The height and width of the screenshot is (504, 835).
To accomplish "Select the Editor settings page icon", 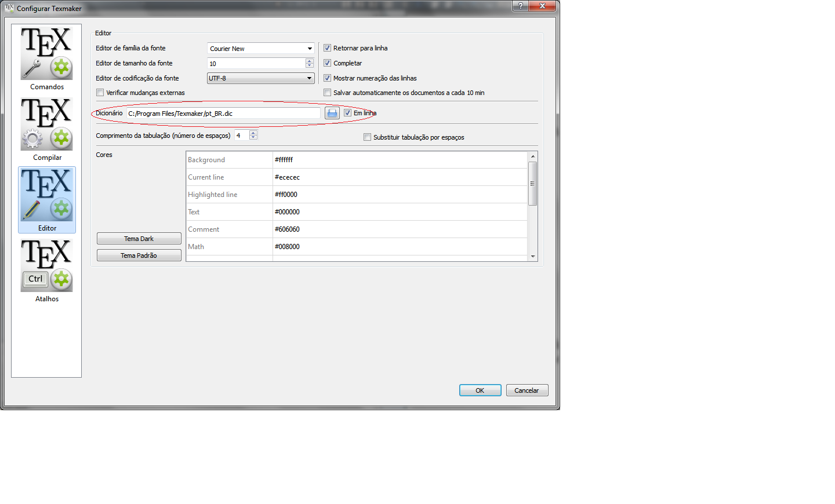I will point(47,200).
